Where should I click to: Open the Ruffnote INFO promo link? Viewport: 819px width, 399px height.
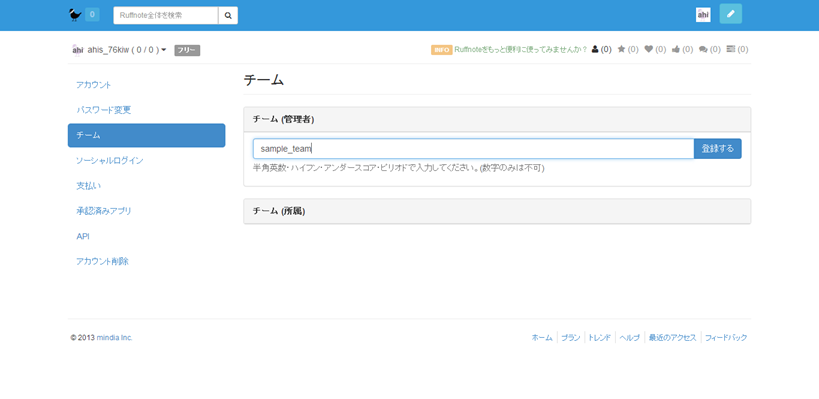pyautogui.click(x=520, y=50)
